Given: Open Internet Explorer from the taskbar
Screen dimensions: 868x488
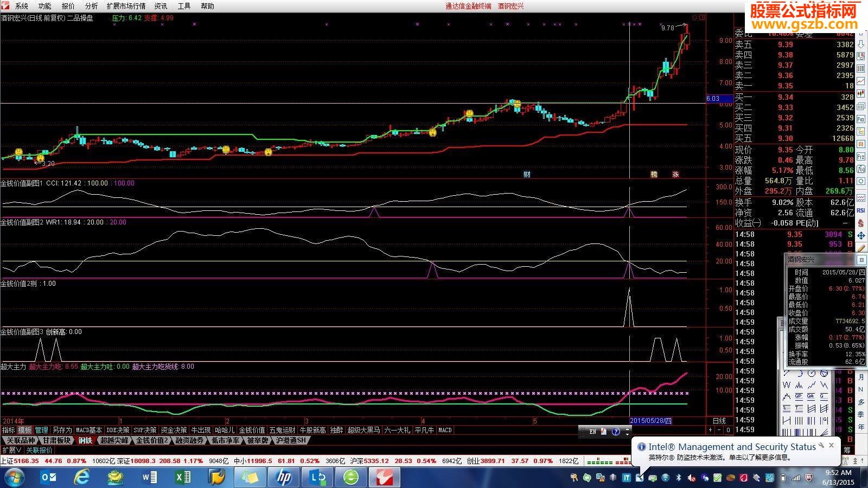Looking at the screenshot, I should pyautogui.click(x=82, y=477).
